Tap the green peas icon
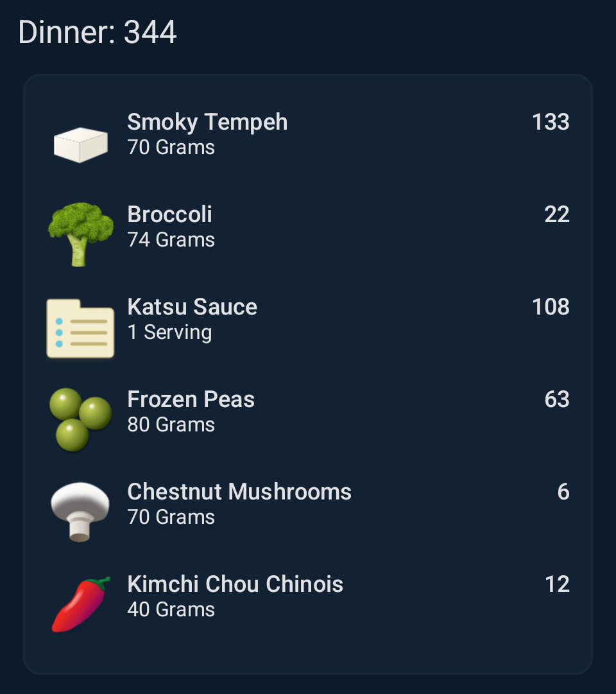616x694 pixels. coord(80,420)
